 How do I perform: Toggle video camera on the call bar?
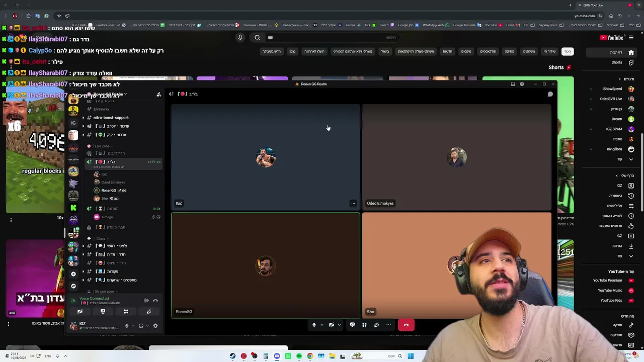click(332, 325)
